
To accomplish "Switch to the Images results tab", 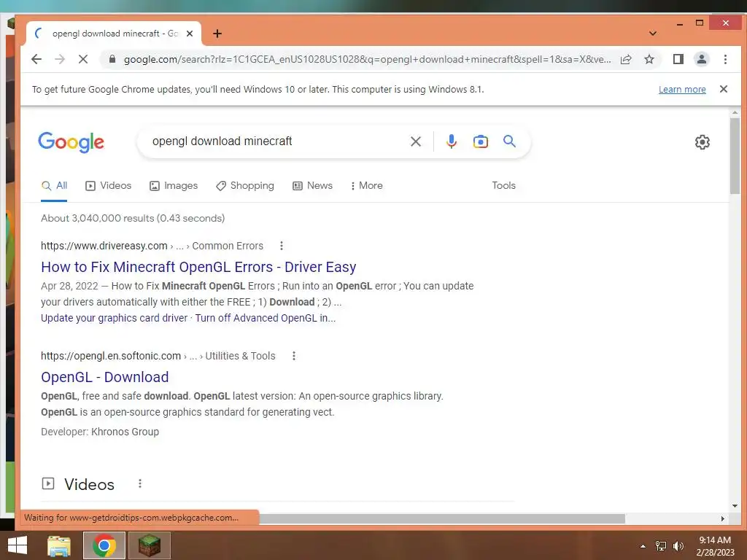I will click(174, 186).
